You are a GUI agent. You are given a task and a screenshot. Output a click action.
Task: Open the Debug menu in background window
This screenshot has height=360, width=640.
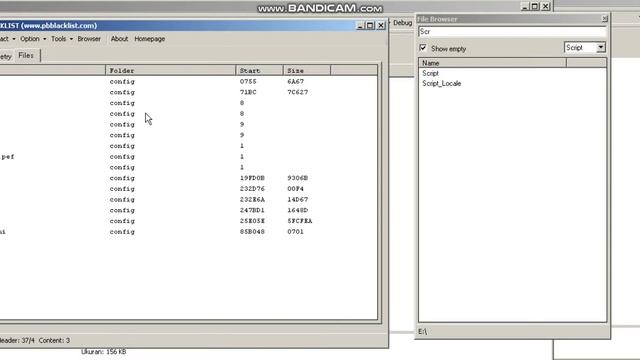402,23
